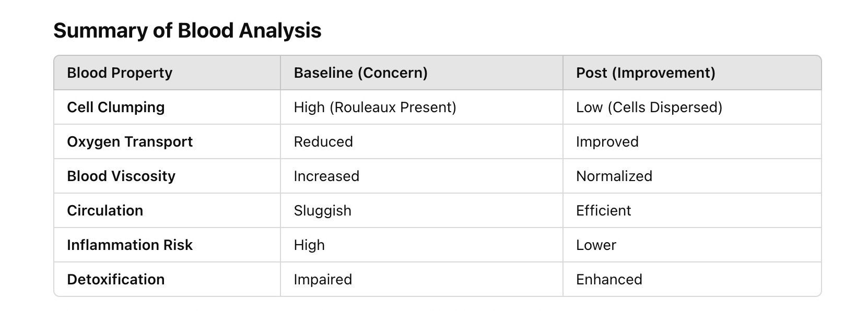
Task: Click the "Detoxification" row label
Action: click(x=115, y=280)
